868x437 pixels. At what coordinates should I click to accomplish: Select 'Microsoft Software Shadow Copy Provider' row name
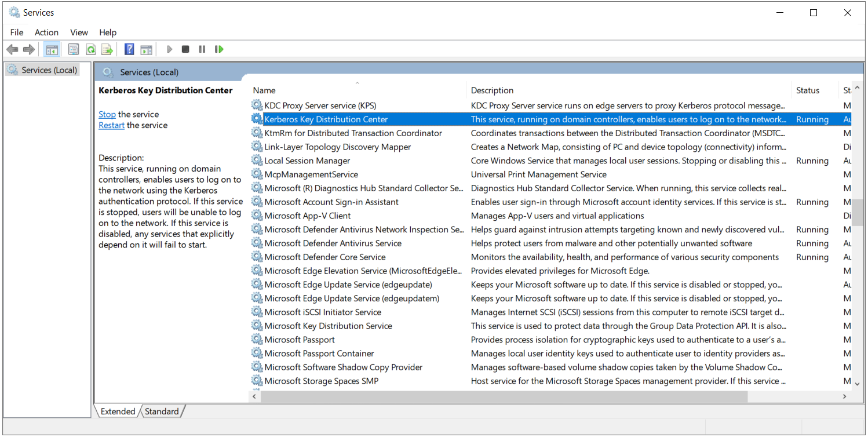click(x=344, y=367)
